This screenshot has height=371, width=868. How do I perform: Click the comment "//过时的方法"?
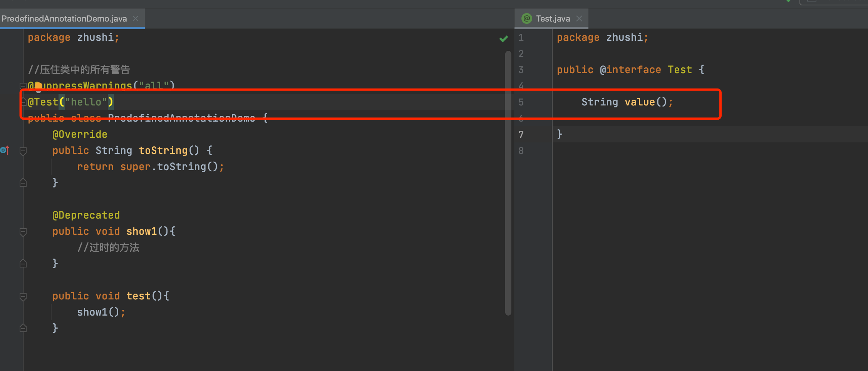108,247
